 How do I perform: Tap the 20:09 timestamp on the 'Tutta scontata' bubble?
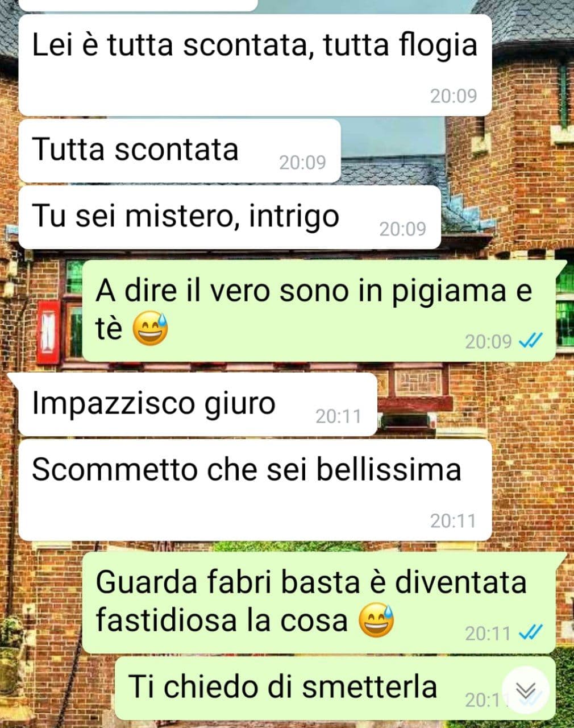pos(302,163)
